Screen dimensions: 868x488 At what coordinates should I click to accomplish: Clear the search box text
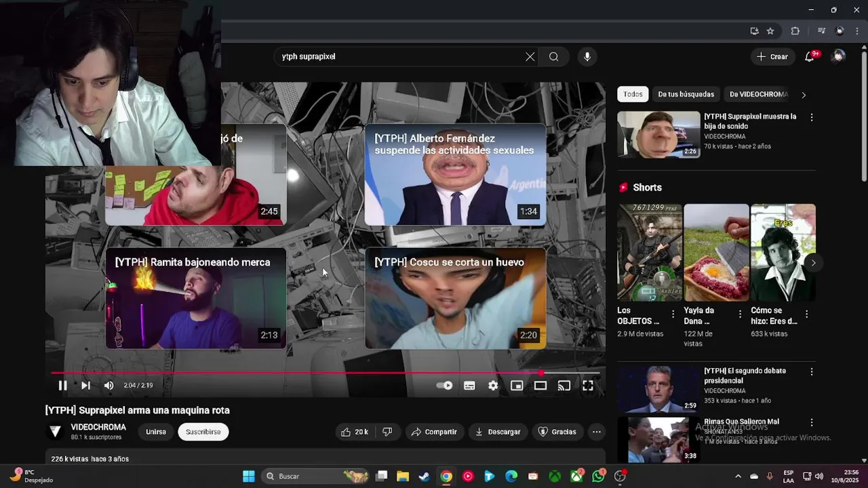pyautogui.click(x=530, y=57)
